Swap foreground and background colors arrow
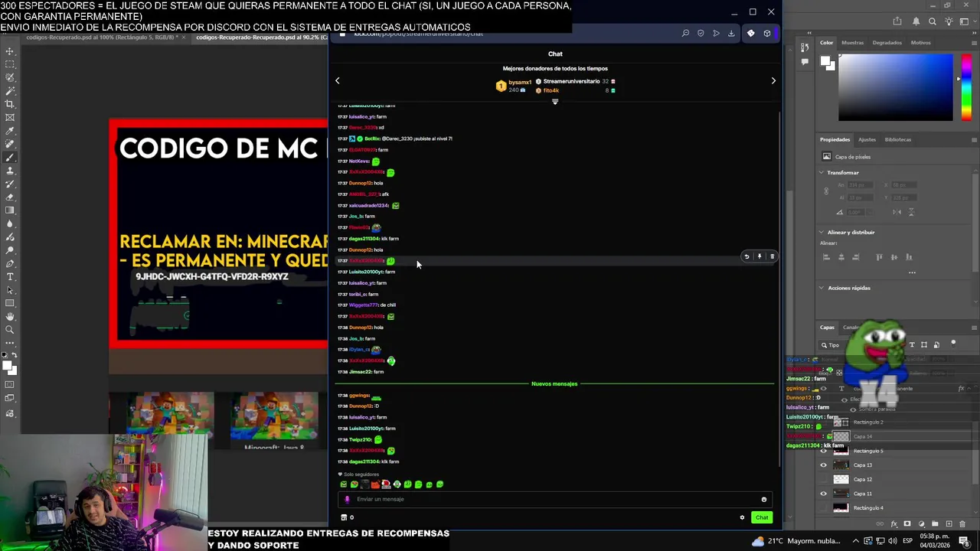 coord(15,356)
